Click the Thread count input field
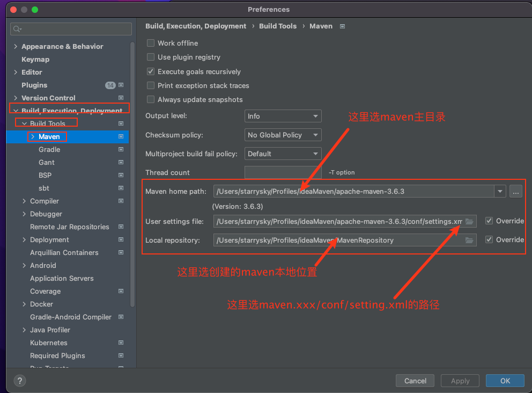Screen dimensions: 532x393 [x=283, y=172]
